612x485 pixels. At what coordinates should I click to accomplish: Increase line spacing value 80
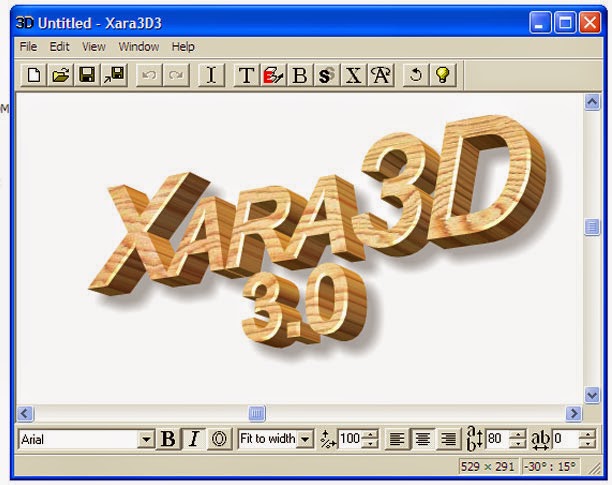pyautogui.click(x=518, y=435)
